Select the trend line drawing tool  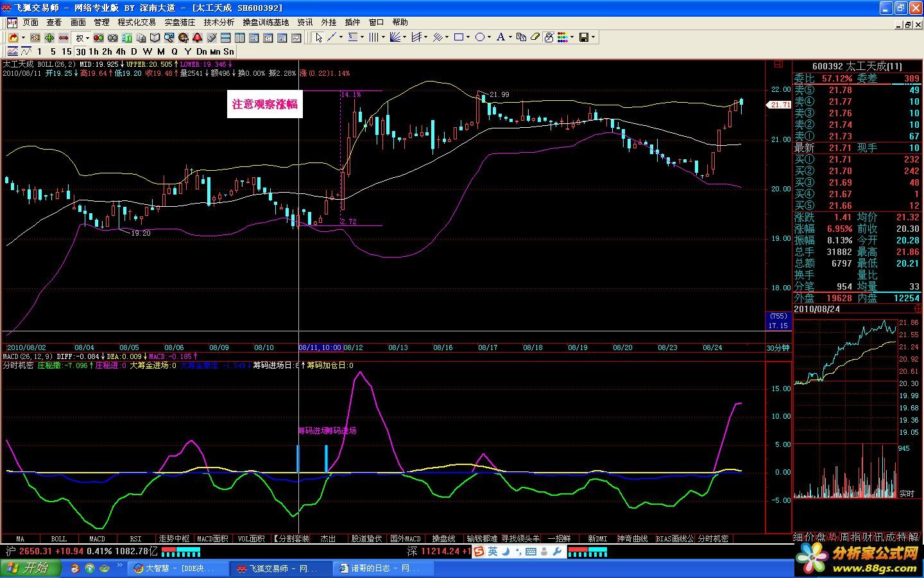(332, 37)
